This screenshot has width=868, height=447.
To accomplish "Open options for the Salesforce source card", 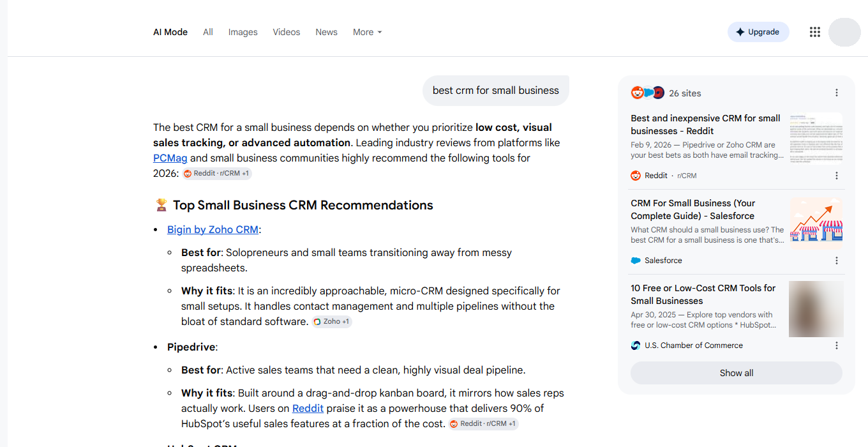I will (x=837, y=261).
